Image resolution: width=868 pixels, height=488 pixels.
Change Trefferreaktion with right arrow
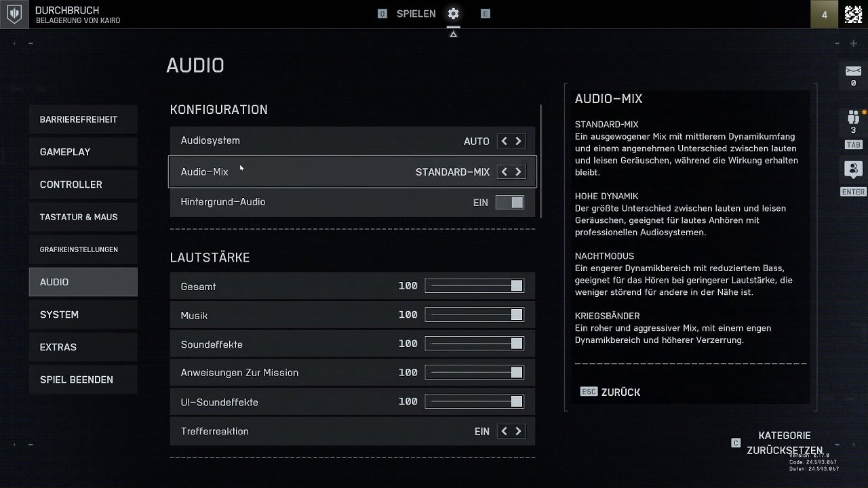pyautogui.click(x=519, y=431)
